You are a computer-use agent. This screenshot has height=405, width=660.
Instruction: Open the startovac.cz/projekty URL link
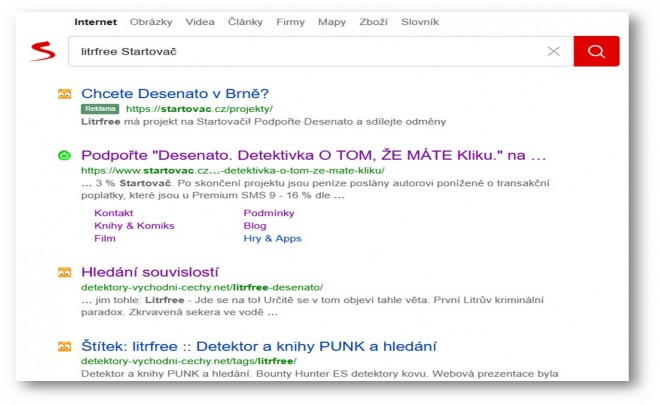[200, 109]
